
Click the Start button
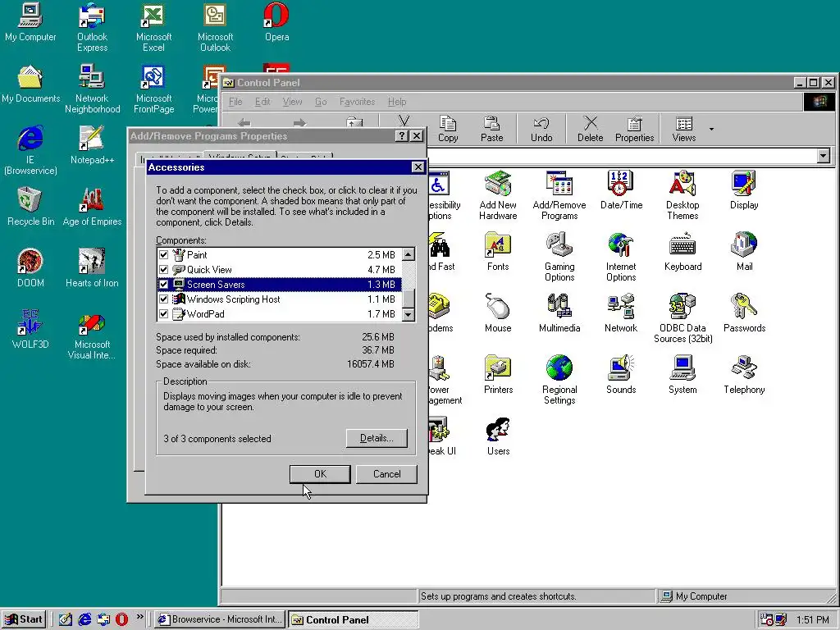[24, 620]
